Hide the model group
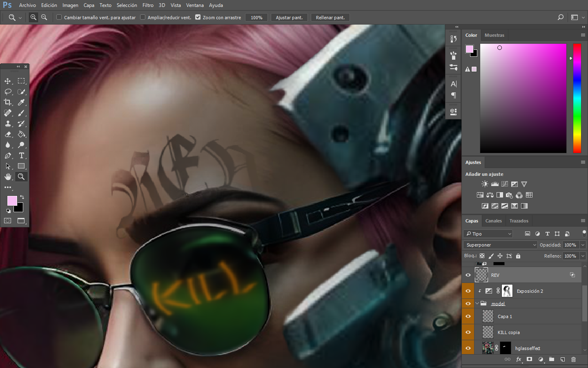The height and width of the screenshot is (368, 588). coord(468,303)
